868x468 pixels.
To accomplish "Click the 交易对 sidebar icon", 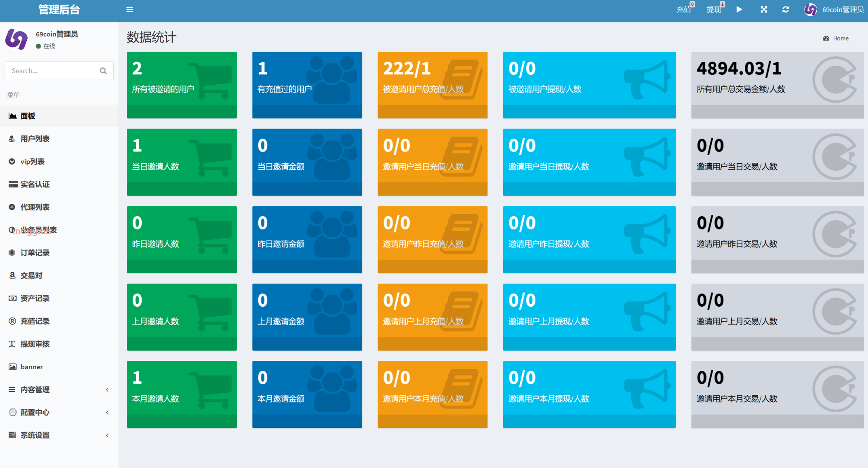I will pos(12,275).
